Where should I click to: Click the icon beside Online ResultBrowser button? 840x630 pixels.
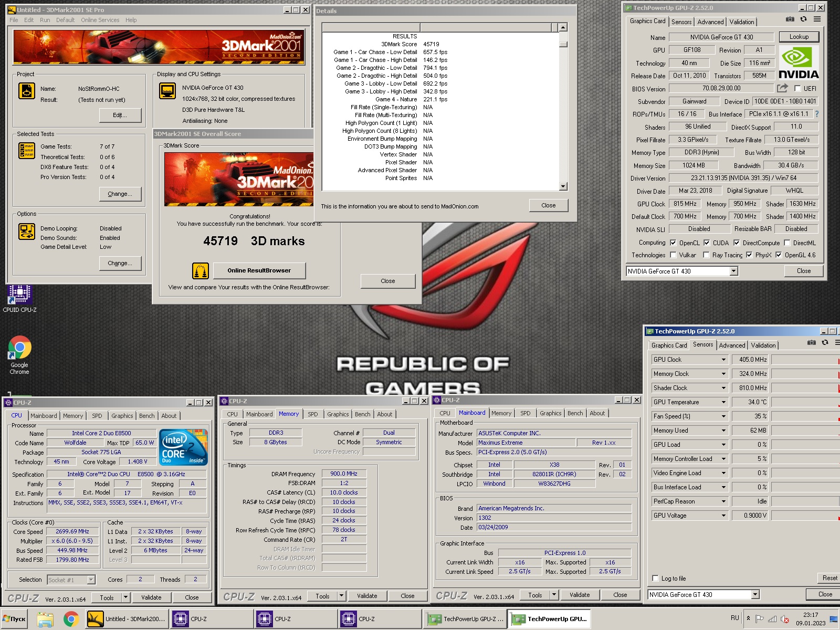[201, 270]
